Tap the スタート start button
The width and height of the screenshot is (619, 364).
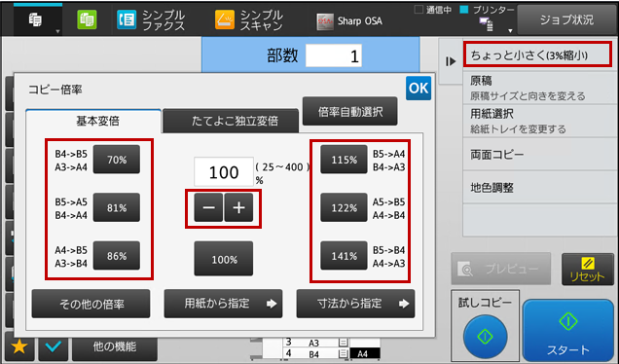[568, 331]
